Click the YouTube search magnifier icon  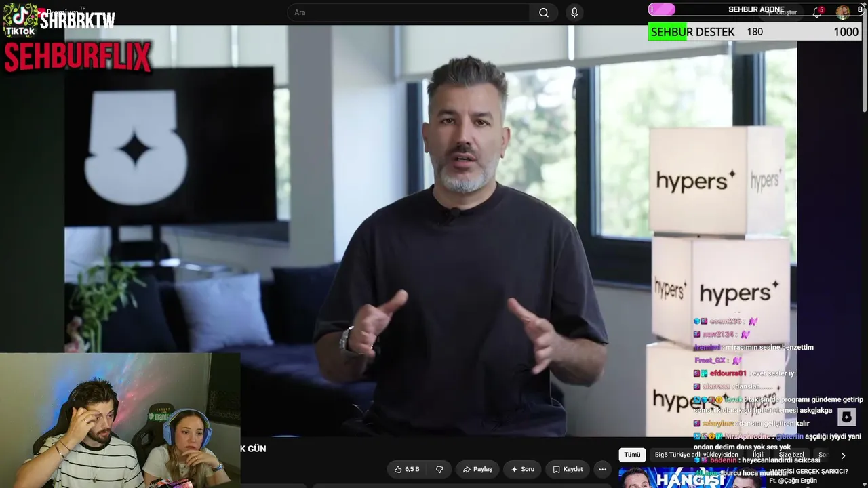pyautogui.click(x=544, y=12)
